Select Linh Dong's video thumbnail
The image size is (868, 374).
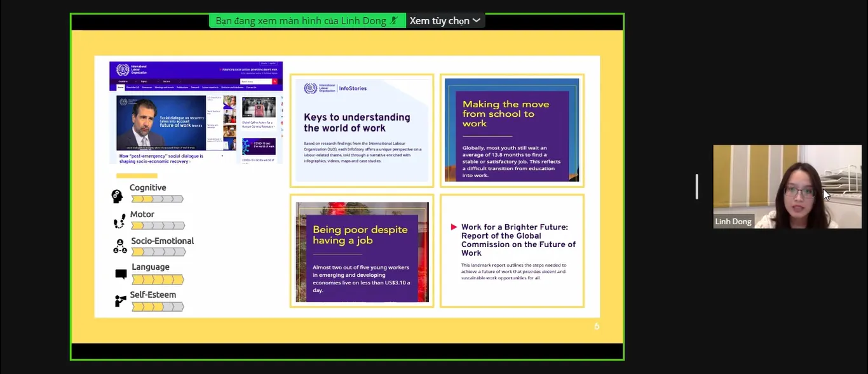coord(787,186)
